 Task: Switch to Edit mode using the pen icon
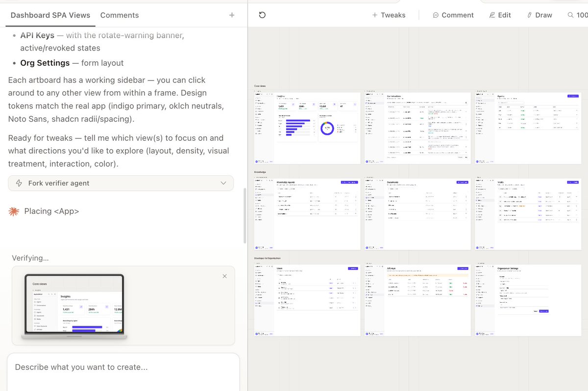click(x=491, y=15)
